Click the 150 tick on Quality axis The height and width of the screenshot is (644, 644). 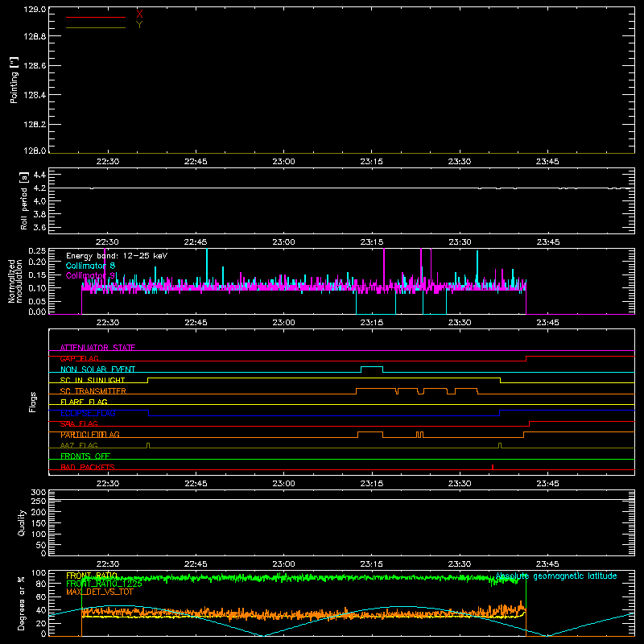click(39, 523)
